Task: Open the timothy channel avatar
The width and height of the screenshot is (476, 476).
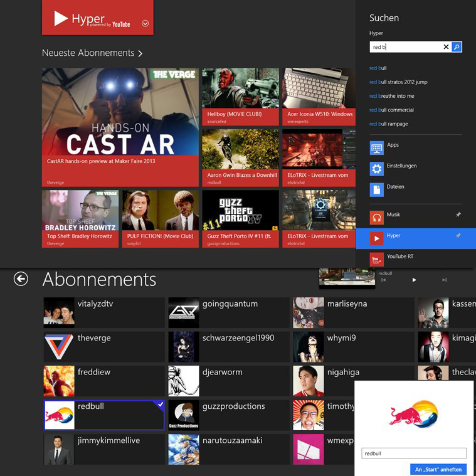Action: 309,415
